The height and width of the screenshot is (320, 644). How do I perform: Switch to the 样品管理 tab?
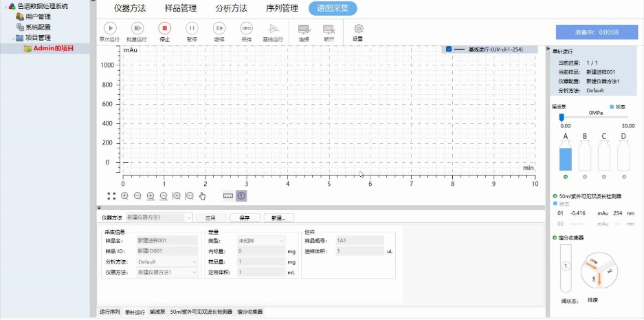(181, 8)
